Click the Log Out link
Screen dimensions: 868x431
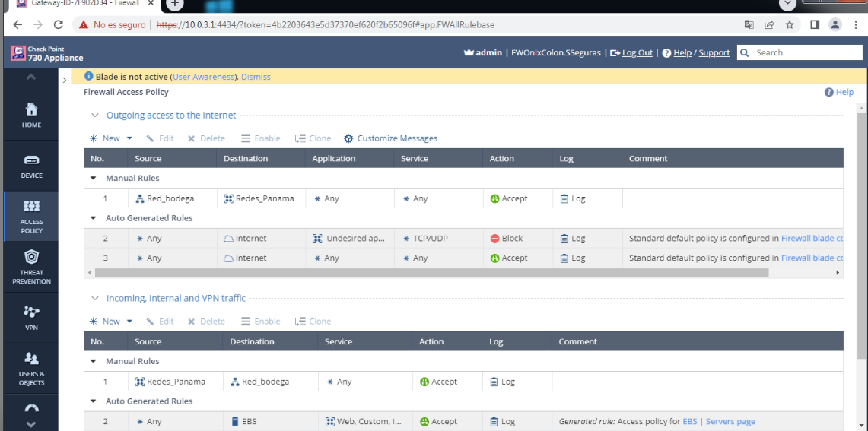click(637, 52)
